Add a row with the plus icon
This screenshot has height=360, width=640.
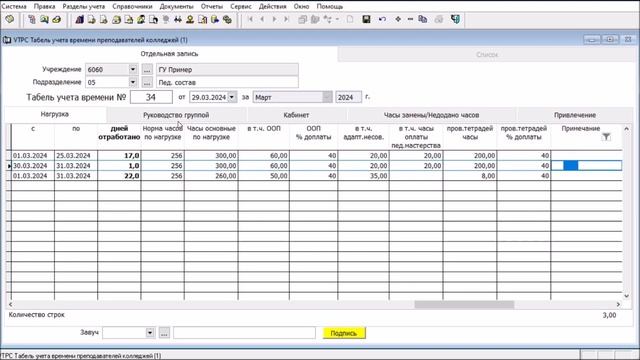pyautogui.click(x=398, y=19)
